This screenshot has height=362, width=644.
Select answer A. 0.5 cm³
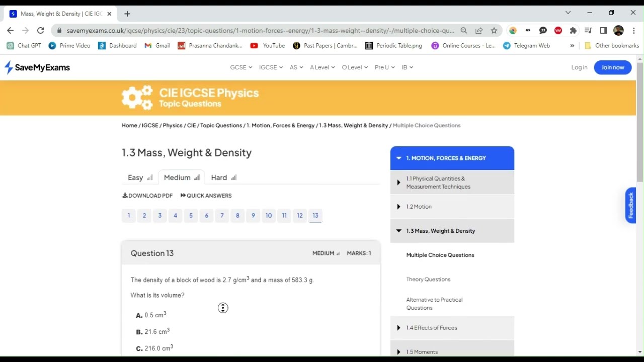click(151, 315)
